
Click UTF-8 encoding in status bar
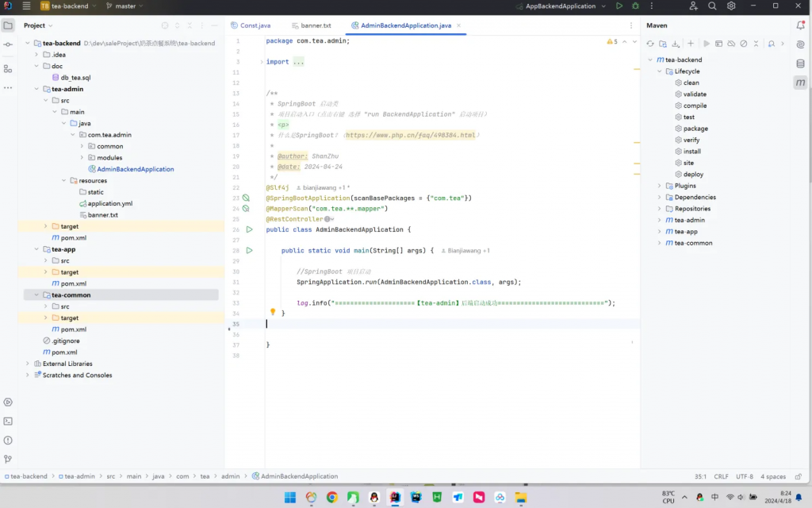tap(744, 476)
